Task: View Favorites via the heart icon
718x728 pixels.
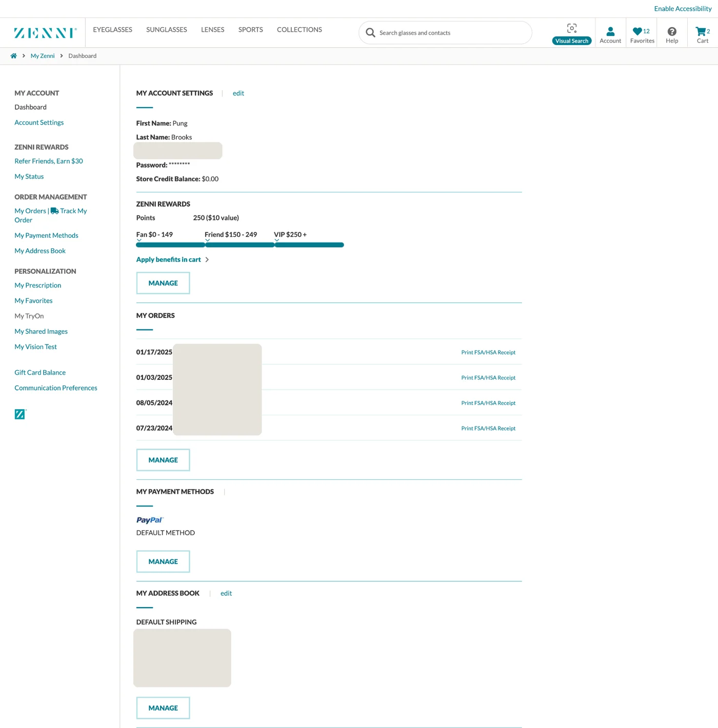Action: [x=637, y=31]
